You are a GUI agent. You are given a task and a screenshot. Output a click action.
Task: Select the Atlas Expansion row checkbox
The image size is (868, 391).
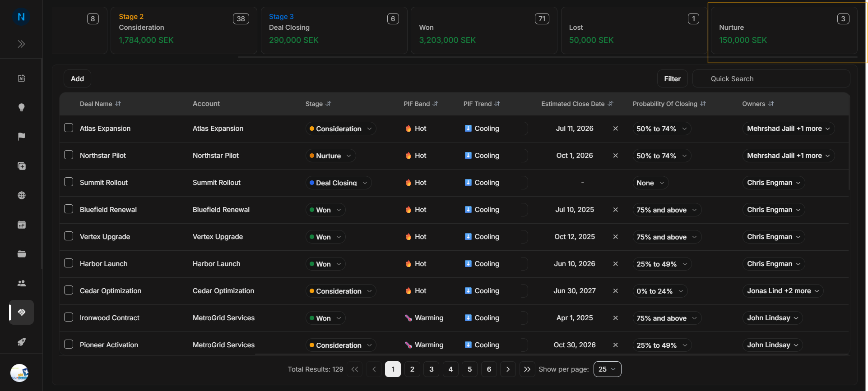tap(69, 128)
